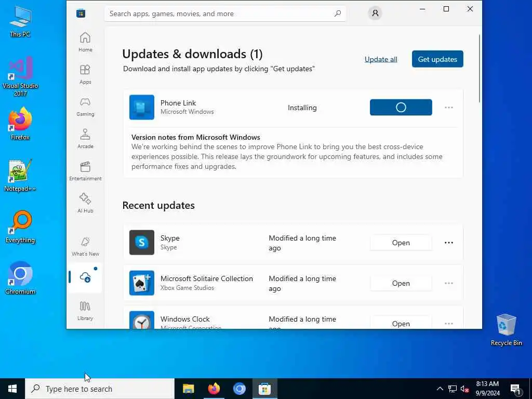Click 'Version notes from Microsoft Windows' heading
The width and height of the screenshot is (532, 399).
coord(196,137)
